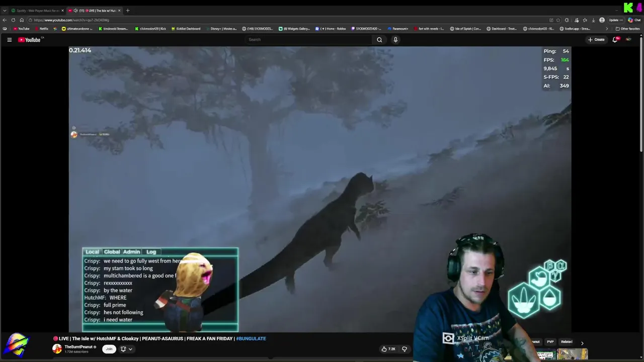Open the Isle of Siptah bookmark
The width and height of the screenshot is (644, 362).
tap(465, 29)
